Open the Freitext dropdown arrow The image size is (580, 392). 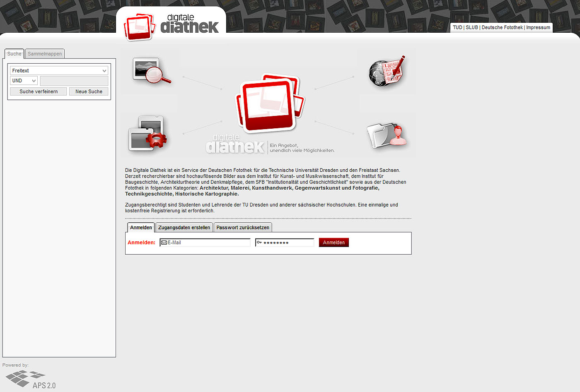(x=104, y=70)
